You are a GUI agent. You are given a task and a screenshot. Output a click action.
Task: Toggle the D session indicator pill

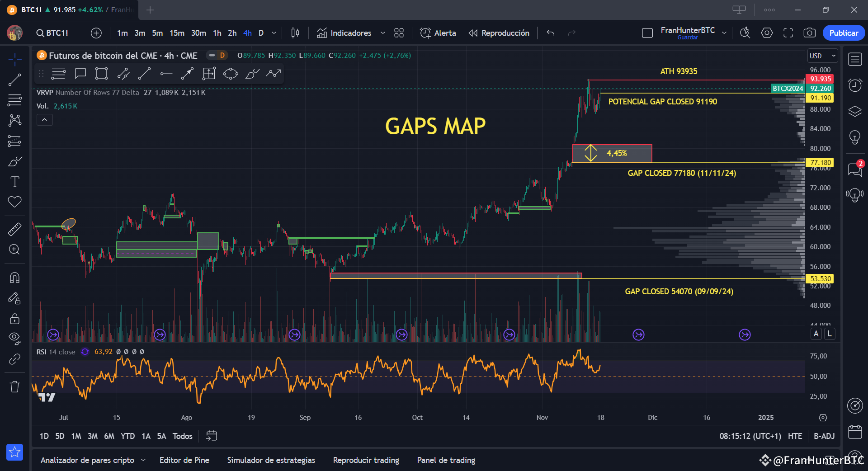tap(217, 55)
